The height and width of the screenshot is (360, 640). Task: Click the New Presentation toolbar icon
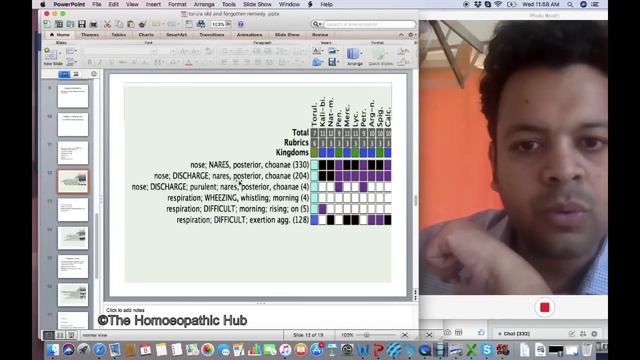(x=47, y=24)
